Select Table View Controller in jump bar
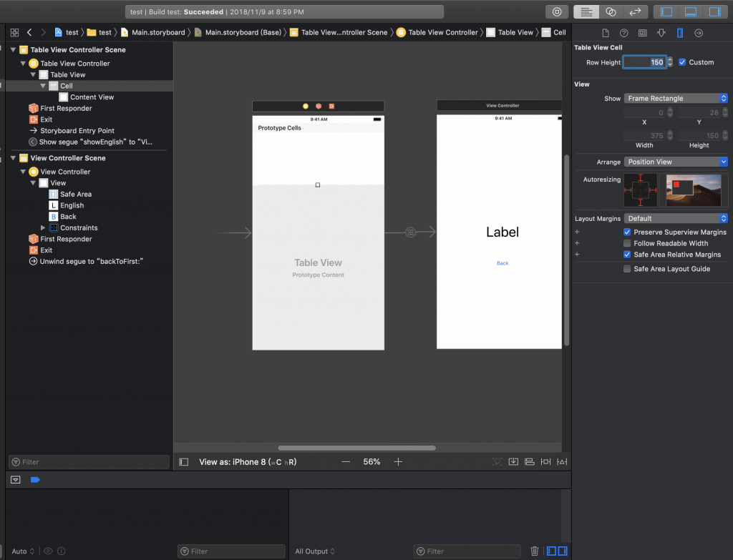The image size is (733, 560). 437,32
